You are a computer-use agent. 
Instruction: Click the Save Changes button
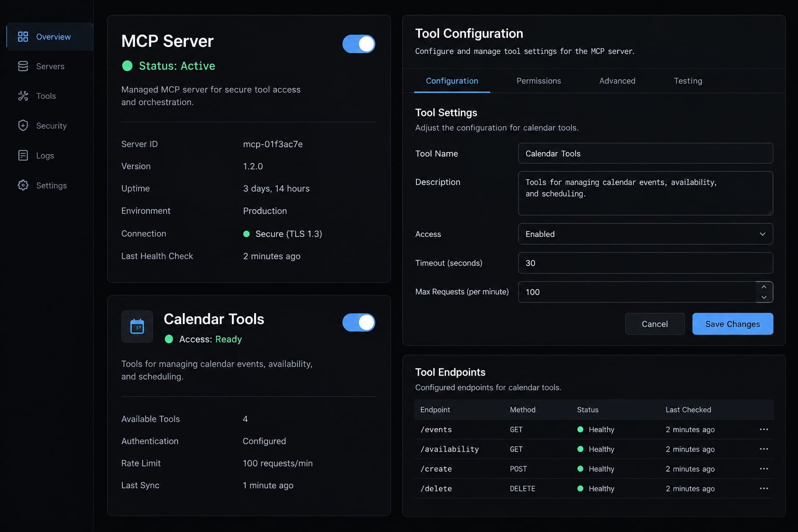pyautogui.click(x=733, y=324)
